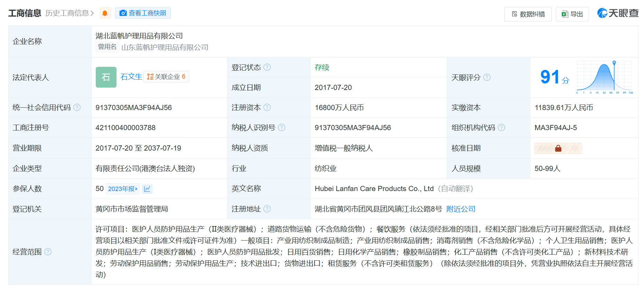The image size is (644, 288).
Task: Click registration number 421100400003788
Action: coord(125,128)
